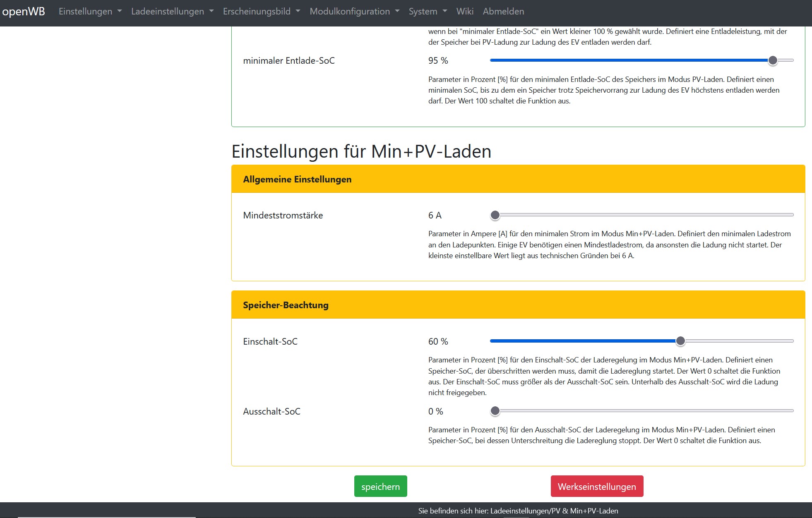Click the Mindeststromstärke slider handle

pos(495,215)
